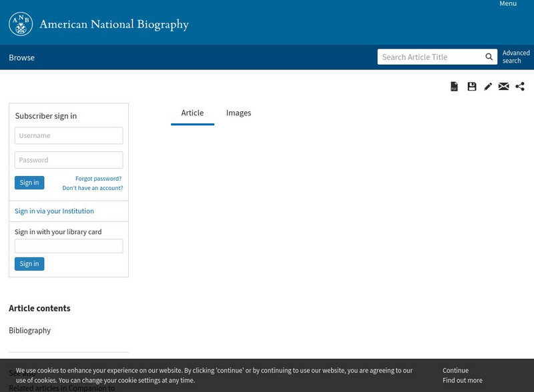Click subscriber Sign in button
This screenshot has width=534, height=392.
pos(29,183)
